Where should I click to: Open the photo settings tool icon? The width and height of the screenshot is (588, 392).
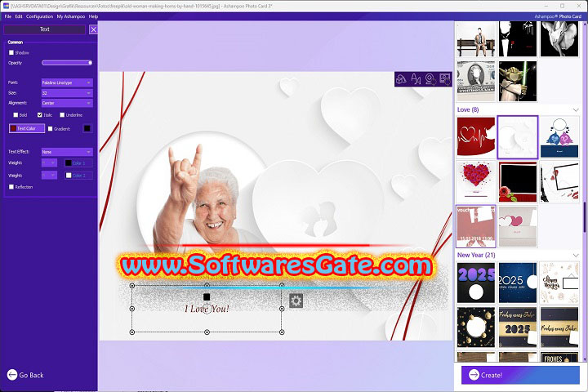(x=445, y=79)
